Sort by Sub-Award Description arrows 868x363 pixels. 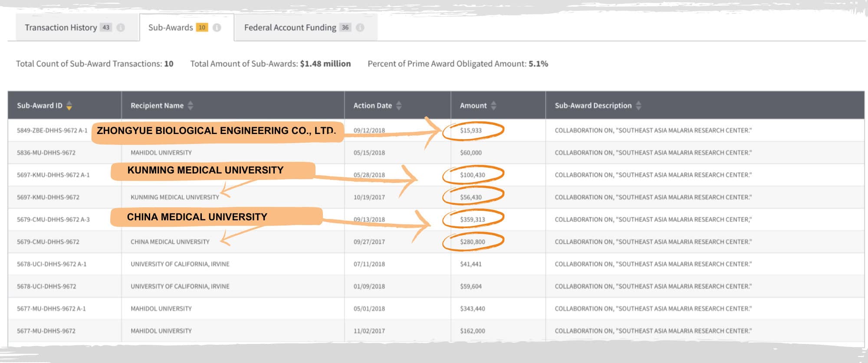638,105
